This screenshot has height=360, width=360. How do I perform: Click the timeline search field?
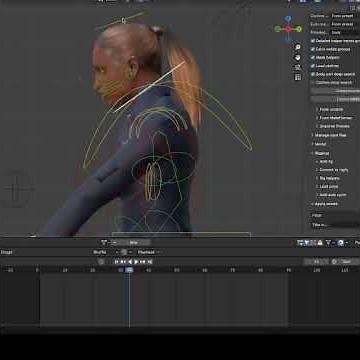tap(131, 243)
